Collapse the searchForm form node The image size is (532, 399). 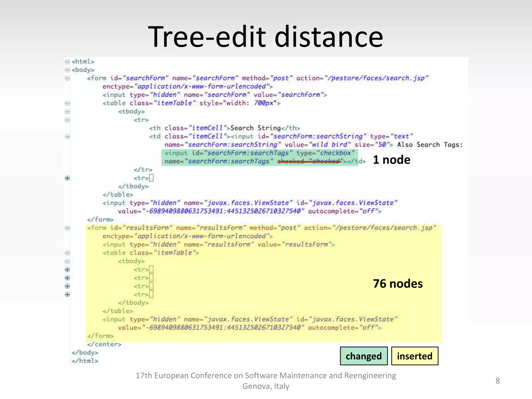tap(67, 78)
